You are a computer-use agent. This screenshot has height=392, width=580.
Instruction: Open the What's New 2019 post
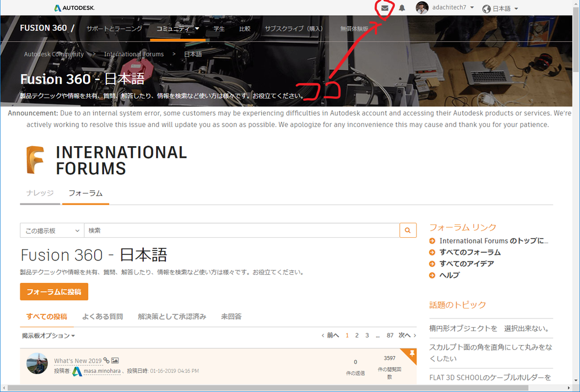coord(78,361)
